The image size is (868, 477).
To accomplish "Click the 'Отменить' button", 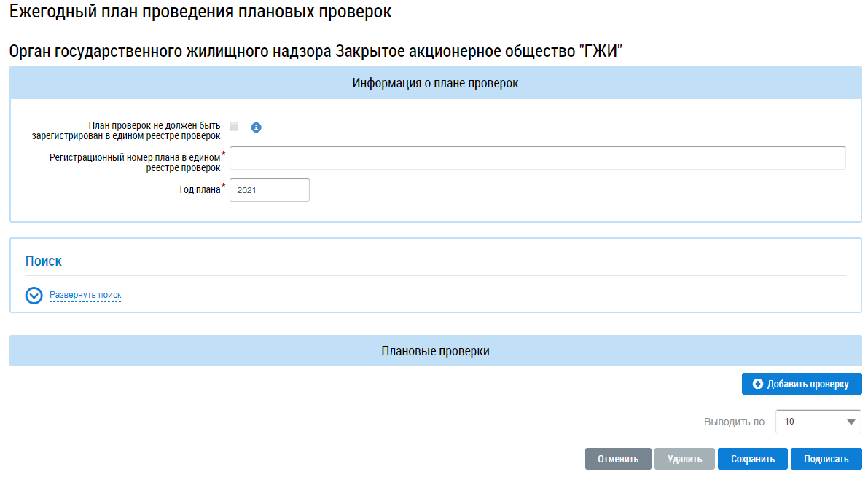I will 618,459.
